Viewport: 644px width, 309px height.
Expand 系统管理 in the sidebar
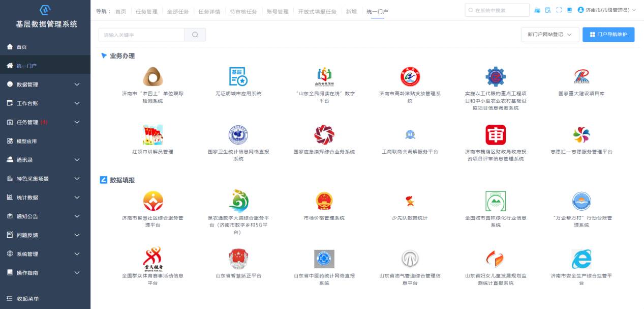pos(45,254)
